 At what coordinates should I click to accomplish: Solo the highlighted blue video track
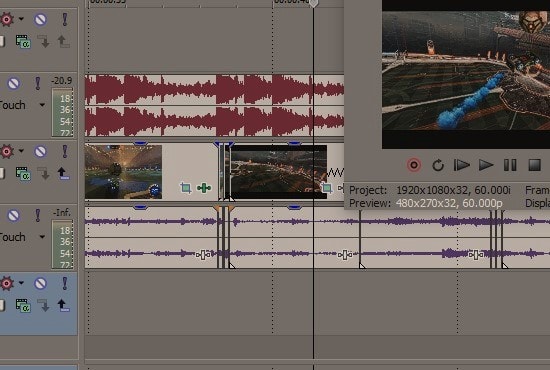tap(65, 283)
